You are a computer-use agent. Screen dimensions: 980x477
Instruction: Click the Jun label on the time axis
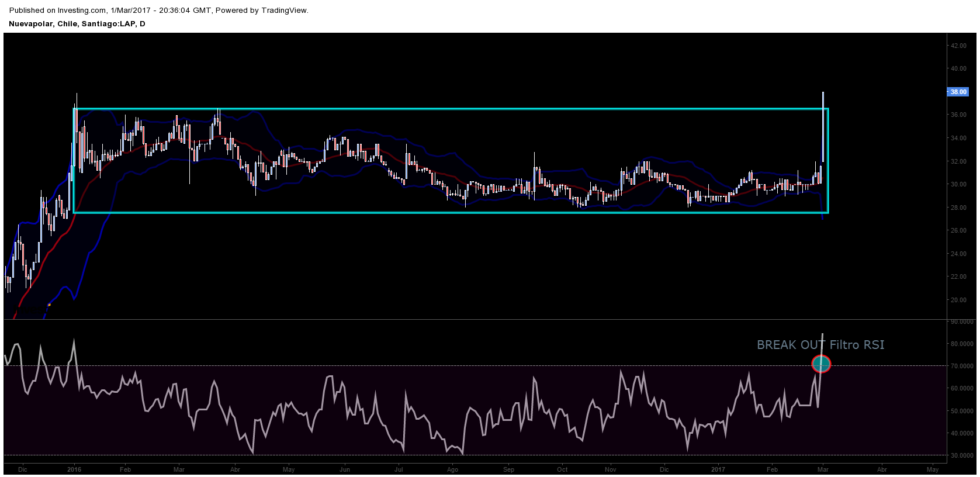[x=345, y=469]
